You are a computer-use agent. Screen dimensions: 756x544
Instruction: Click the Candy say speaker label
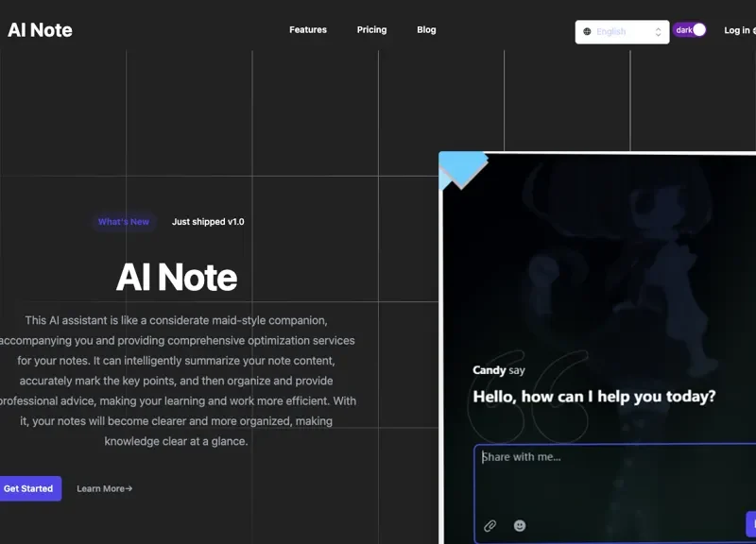tap(498, 370)
